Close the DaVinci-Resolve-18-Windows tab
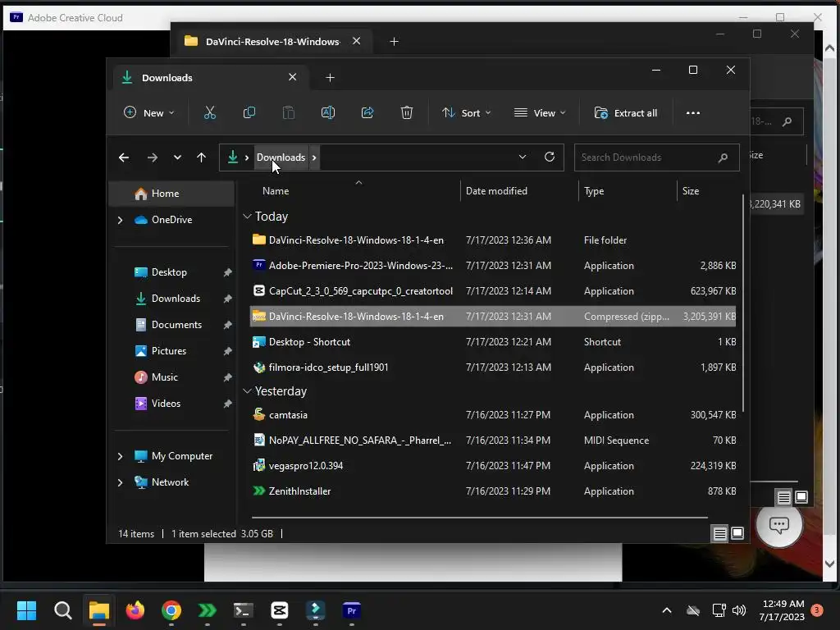 coord(356,41)
